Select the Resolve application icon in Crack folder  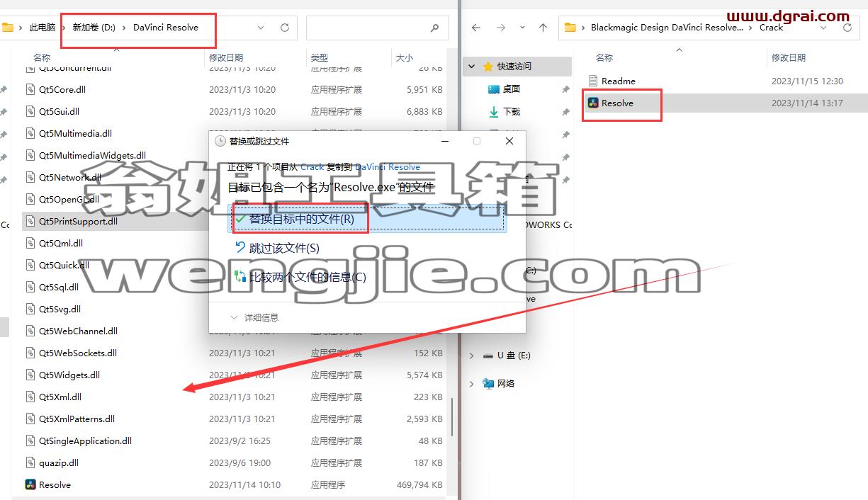click(x=593, y=103)
